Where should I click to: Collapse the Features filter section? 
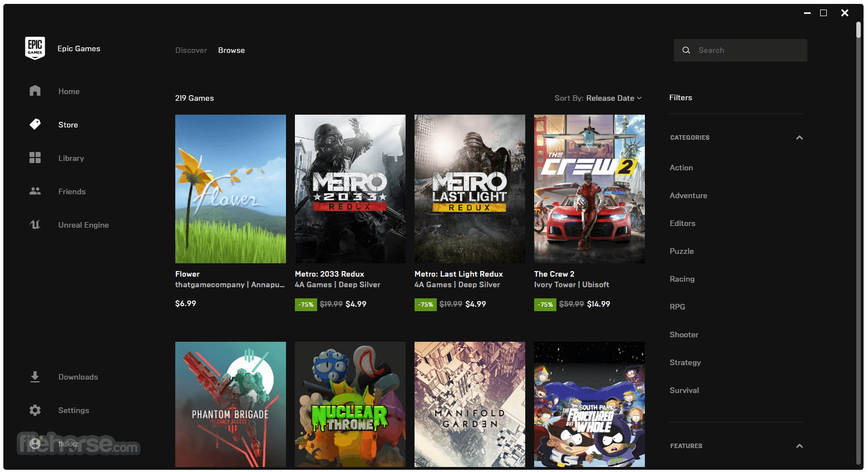click(x=800, y=446)
